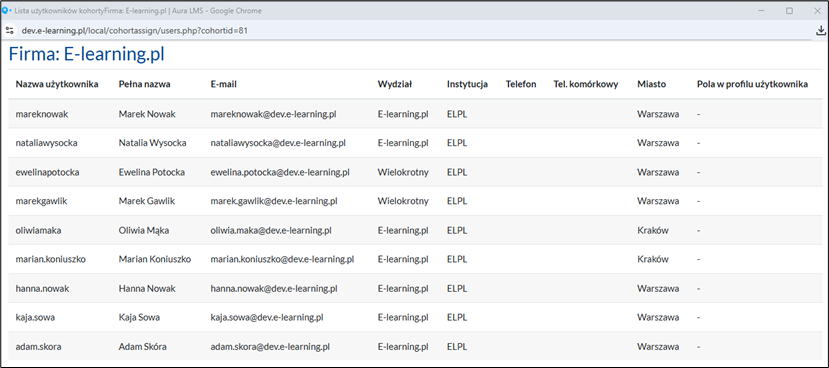
Task: Click the 'E-mail' column header
Action: coord(223,84)
